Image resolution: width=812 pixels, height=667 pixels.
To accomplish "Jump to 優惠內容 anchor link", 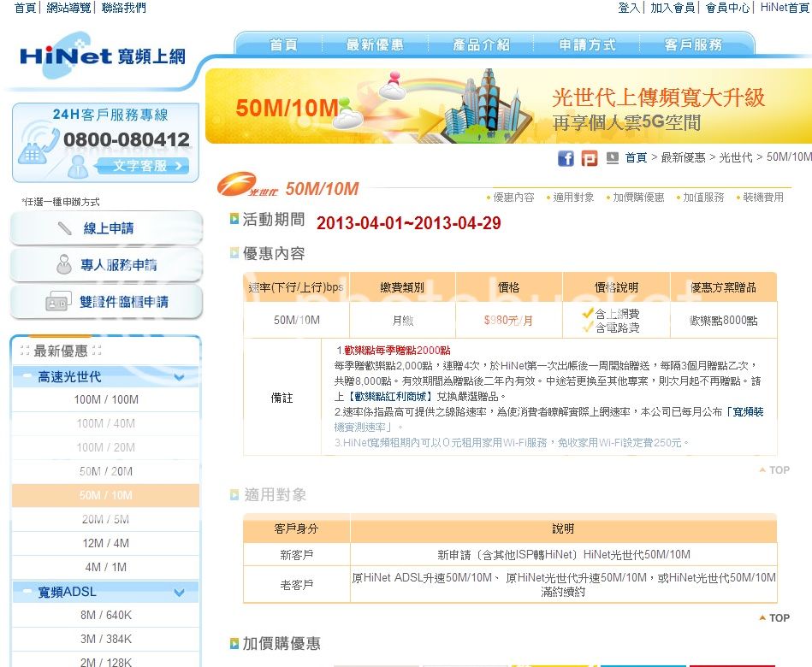I will (x=513, y=198).
